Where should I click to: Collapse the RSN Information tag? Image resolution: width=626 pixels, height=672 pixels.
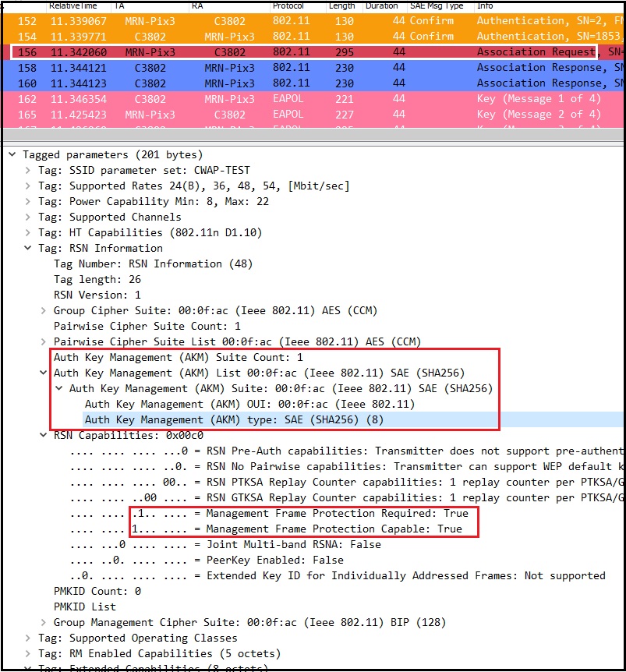point(27,248)
